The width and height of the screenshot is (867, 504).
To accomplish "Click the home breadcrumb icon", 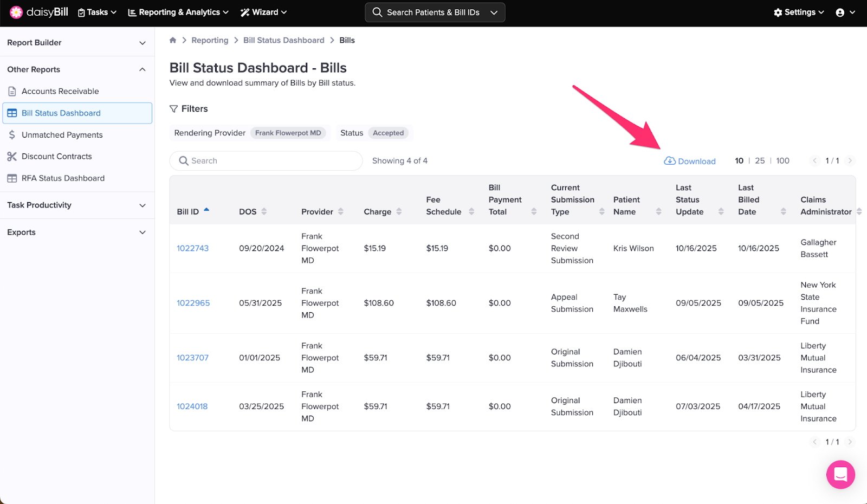I will click(173, 40).
